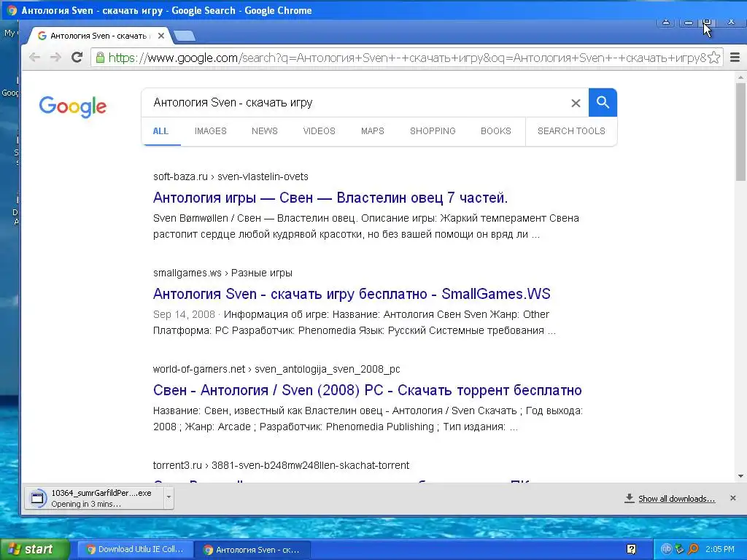Close the downloads bar
This screenshot has height=560, width=747.
tap(732, 498)
